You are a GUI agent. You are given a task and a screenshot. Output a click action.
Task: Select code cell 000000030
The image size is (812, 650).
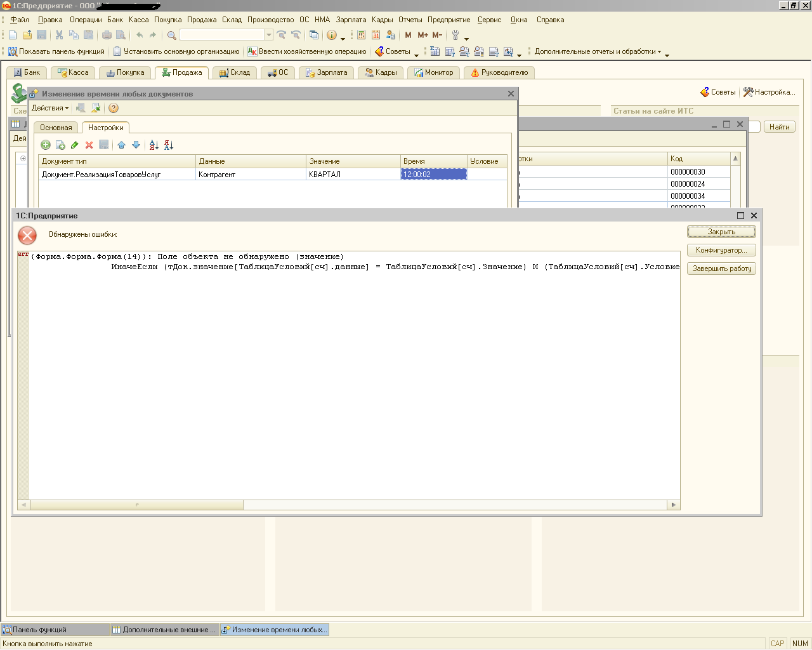click(699, 172)
